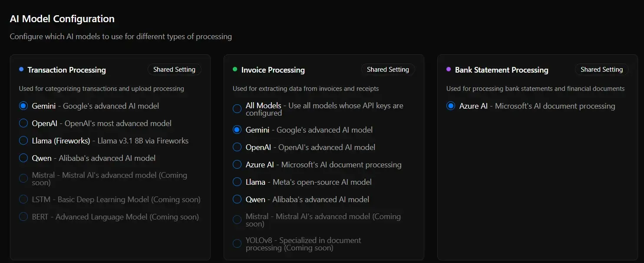Select Azure AI for Bank Statement Processing
The height and width of the screenshot is (263, 644).
(x=451, y=106)
